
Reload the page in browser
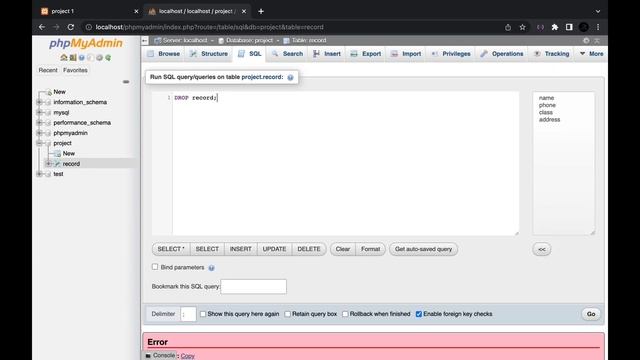(71, 27)
